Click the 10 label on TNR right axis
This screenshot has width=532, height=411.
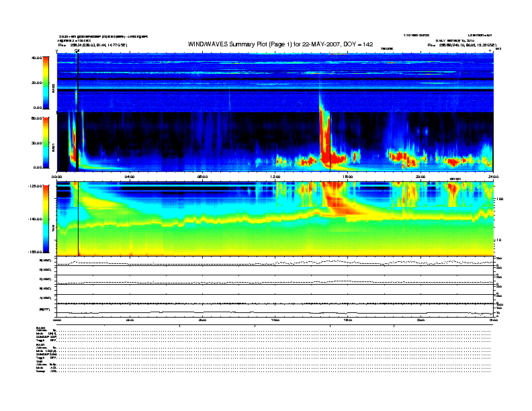[498, 240]
